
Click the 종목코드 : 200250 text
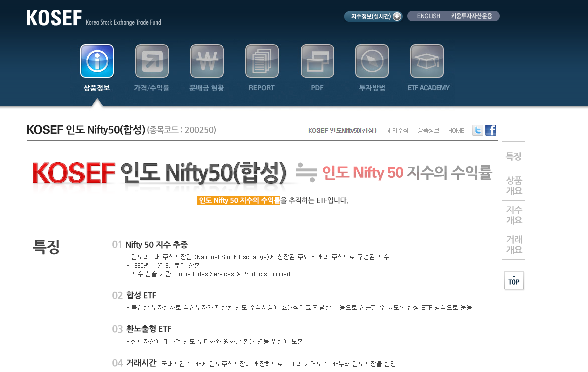(x=182, y=130)
